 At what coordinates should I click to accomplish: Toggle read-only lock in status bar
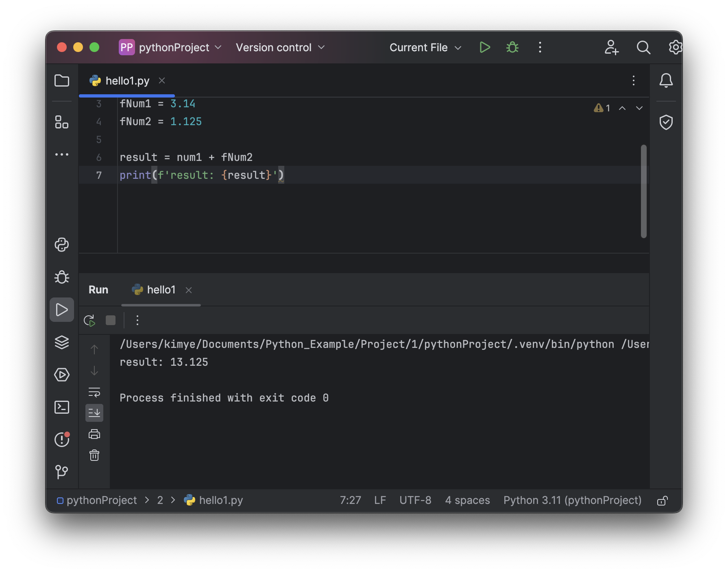coord(662,500)
